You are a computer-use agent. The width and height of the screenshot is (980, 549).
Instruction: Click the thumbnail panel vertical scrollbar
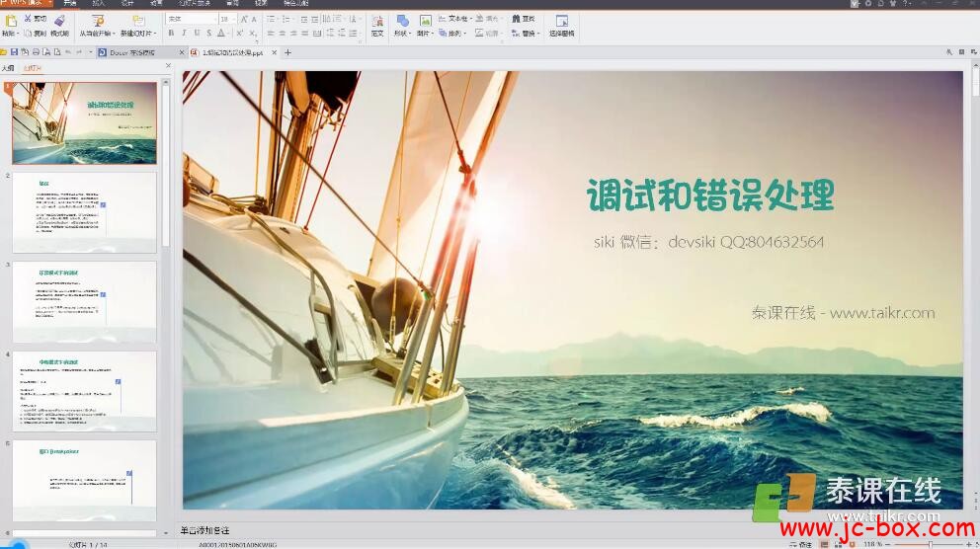166,166
